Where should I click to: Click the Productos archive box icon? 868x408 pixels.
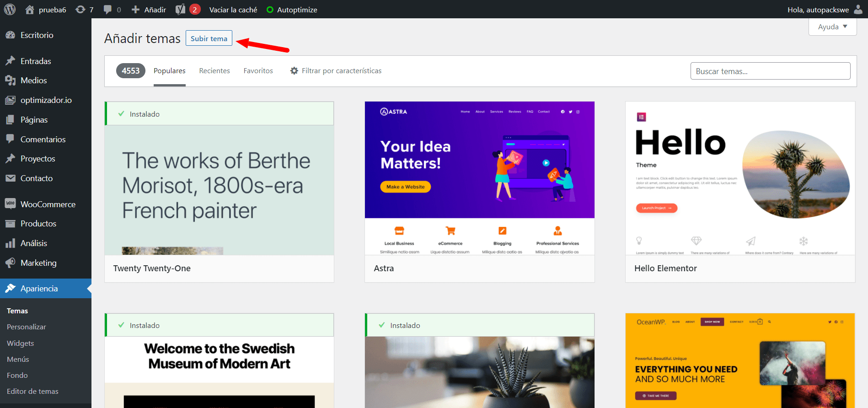click(10, 223)
